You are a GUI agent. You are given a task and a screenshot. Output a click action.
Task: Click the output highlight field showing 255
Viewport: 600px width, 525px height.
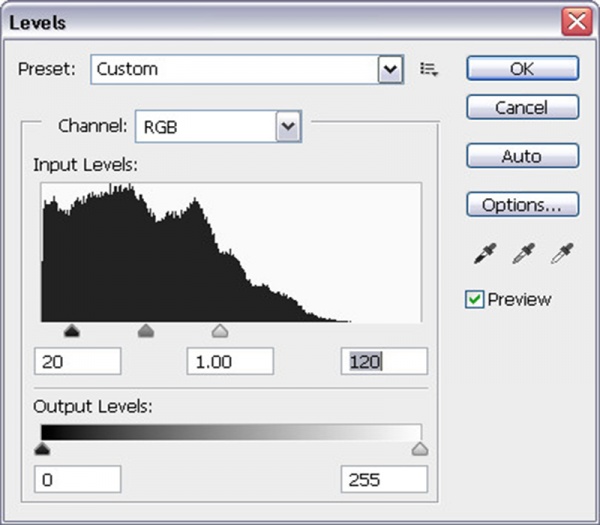point(384,479)
